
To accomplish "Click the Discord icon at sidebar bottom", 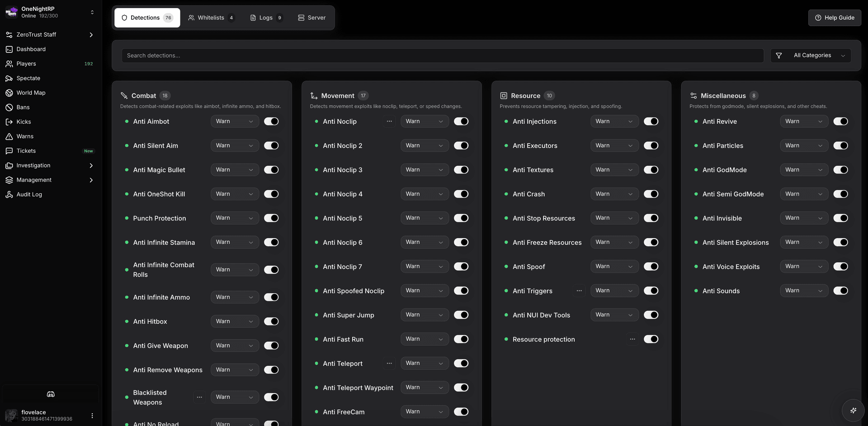I will tap(51, 394).
